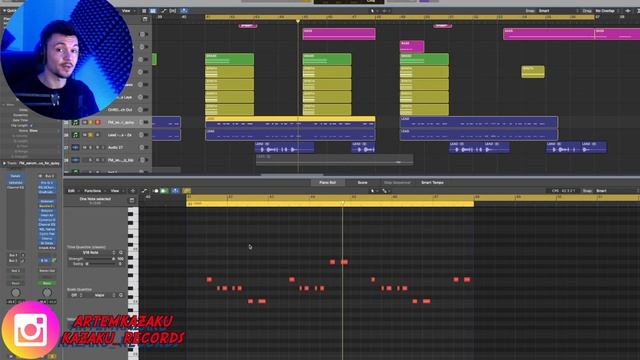Image resolution: width=640 pixels, height=360 pixels.
Task: Click the green MIDI In button in piano roll
Action: pyautogui.click(x=164, y=191)
